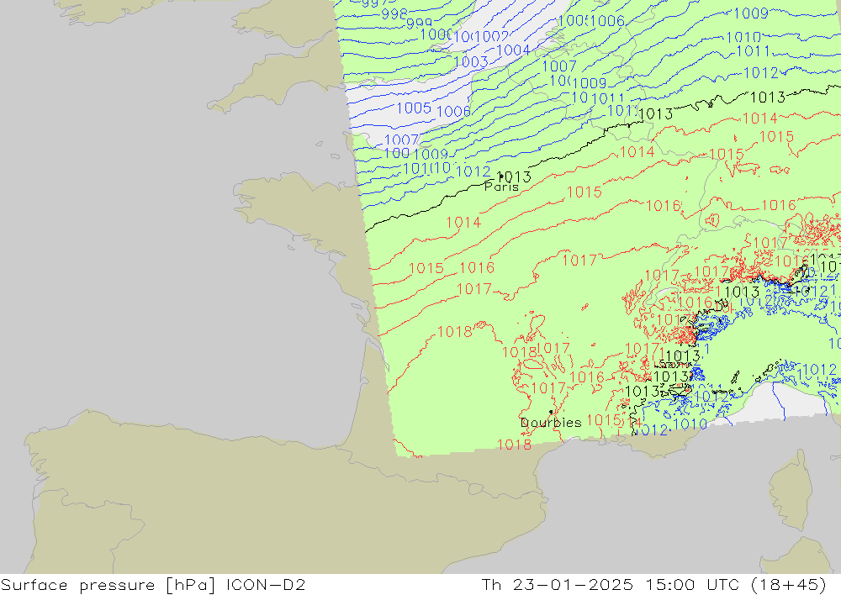The image size is (841, 616).
Task: Click the blue 1010 label at upper right
Action: [743, 38]
